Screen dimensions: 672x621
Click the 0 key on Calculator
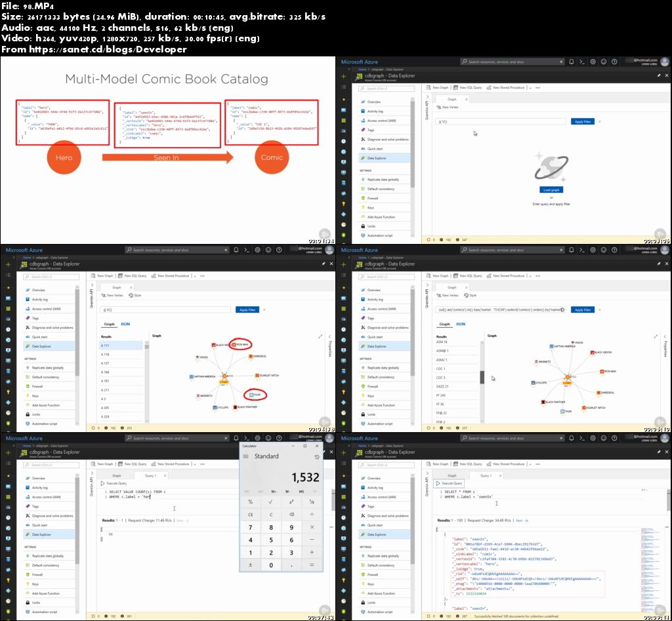pos(271,565)
